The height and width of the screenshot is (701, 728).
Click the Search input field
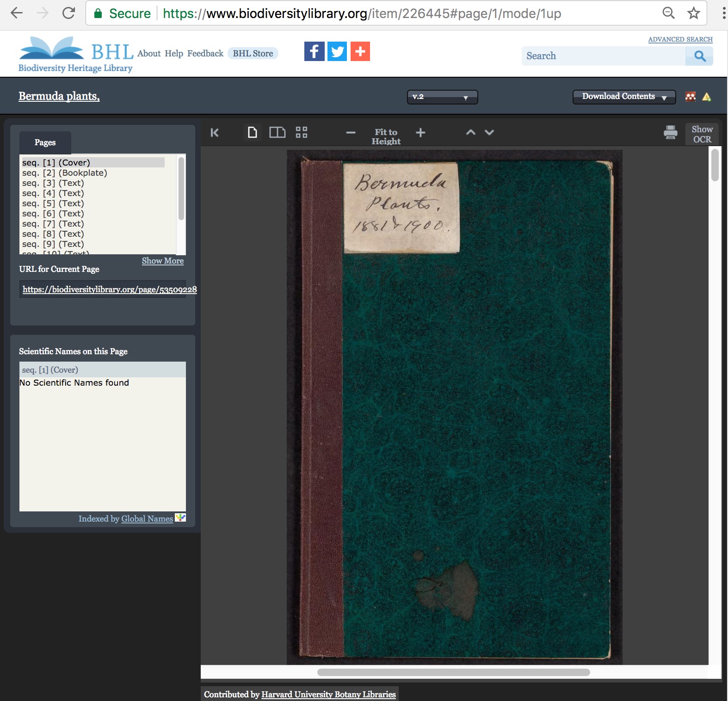click(x=603, y=56)
